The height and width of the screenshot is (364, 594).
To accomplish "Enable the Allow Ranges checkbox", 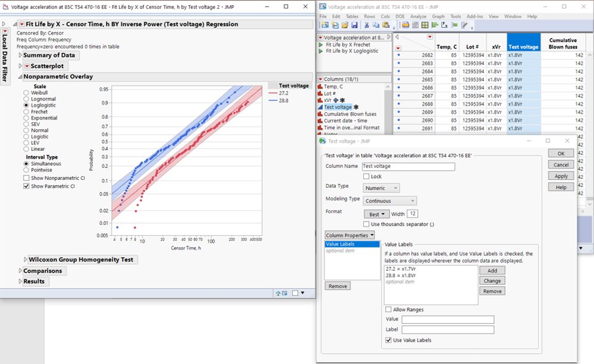I will [x=388, y=309].
